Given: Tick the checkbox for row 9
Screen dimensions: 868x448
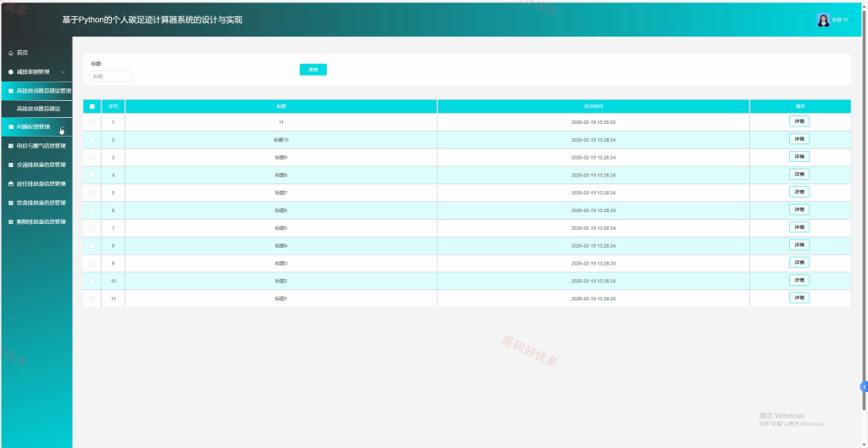Looking at the screenshot, I should coord(92,263).
